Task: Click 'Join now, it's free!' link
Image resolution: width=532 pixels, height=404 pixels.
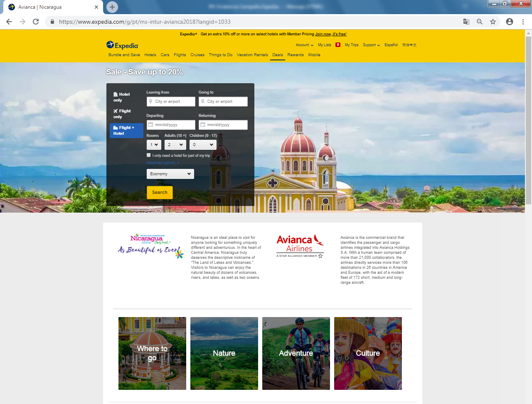Action: click(x=331, y=34)
